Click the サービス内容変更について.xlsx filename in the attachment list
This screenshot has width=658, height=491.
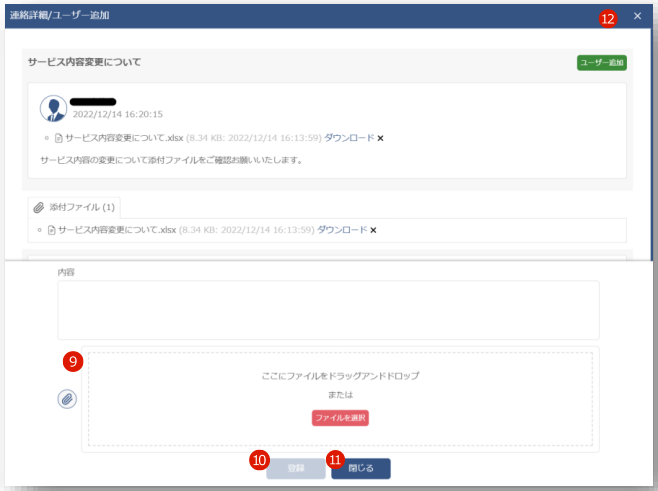tap(117, 230)
